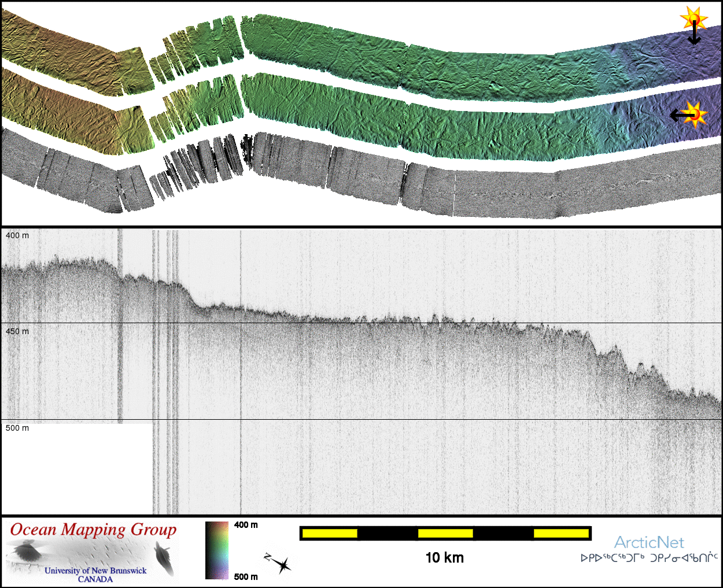Click the 10 km scale label
Screen dimensions: 723x588
[x=444, y=557]
